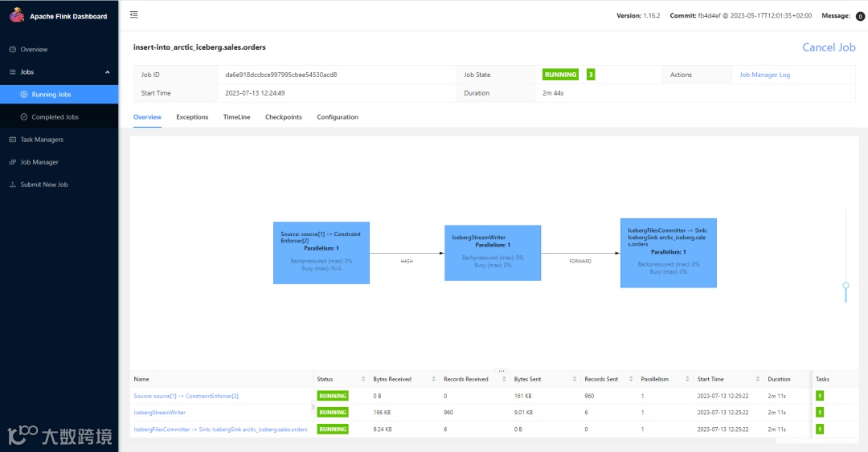Click the 161 KB Bytes Sent cell

tap(522, 396)
